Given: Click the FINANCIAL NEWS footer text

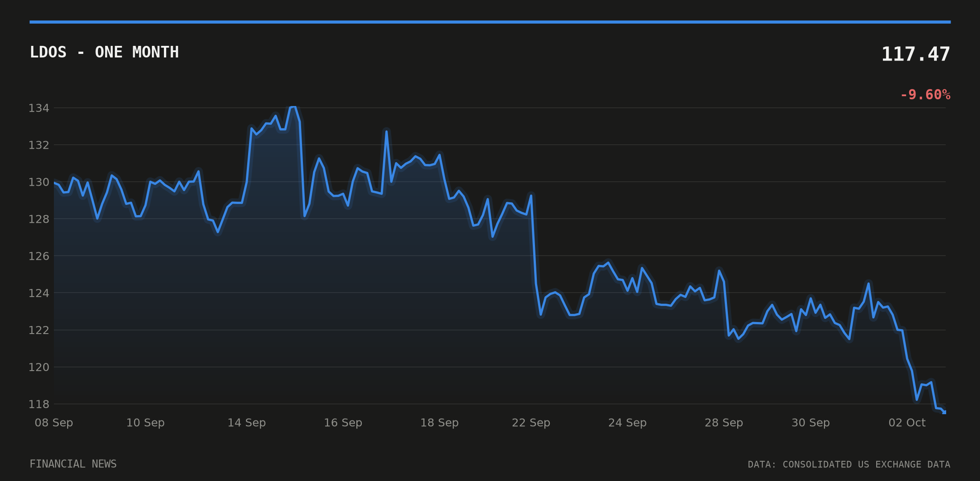Looking at the screenshot, I should (x=73, y=464).
